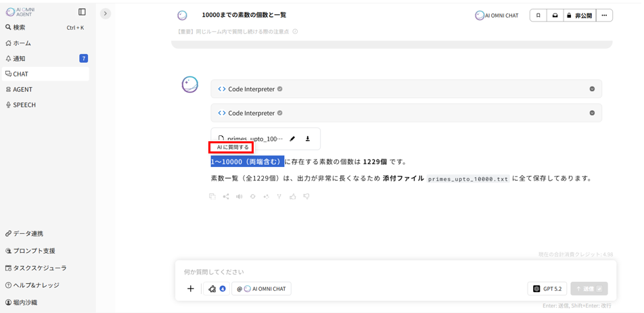The width and height of the screenshot is (644, 313).
Task: Click the inbox tray icon button
Action: [x=555, y=16]
